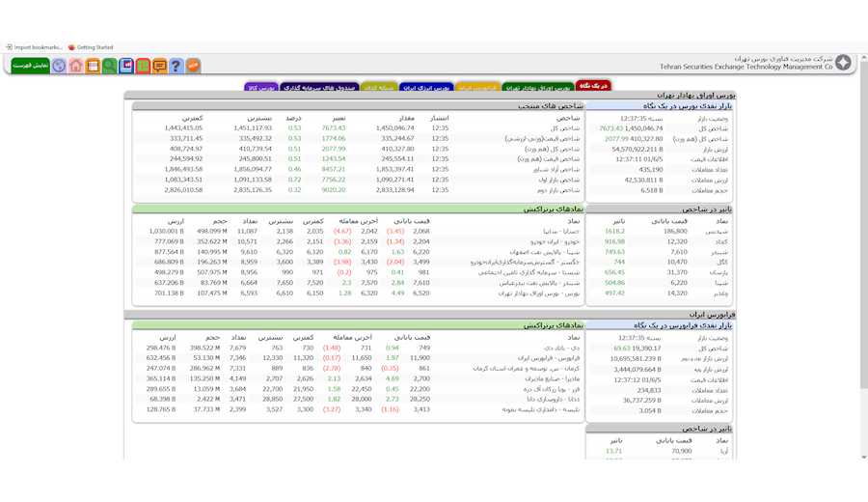868x502 pixels.
Task: Click volume 507.975 M in شستا row
Action: [212, 272]
